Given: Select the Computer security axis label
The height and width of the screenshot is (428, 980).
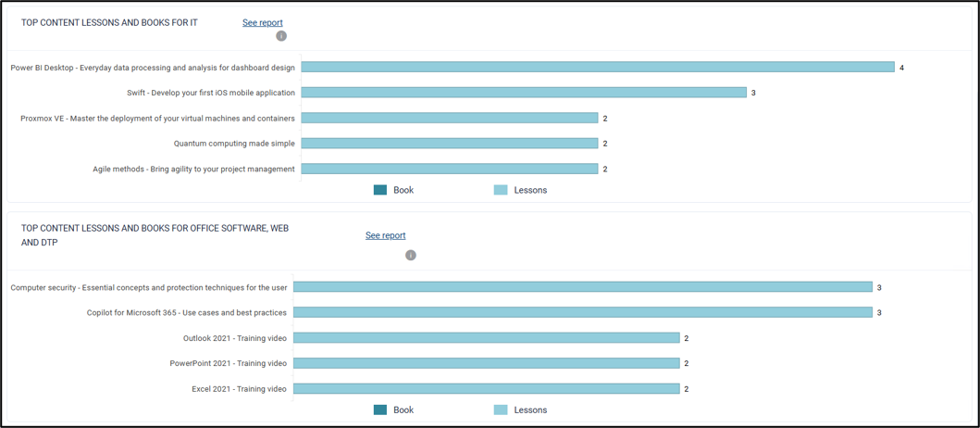Looking at the screenshot, I should [x=149, y=287].
